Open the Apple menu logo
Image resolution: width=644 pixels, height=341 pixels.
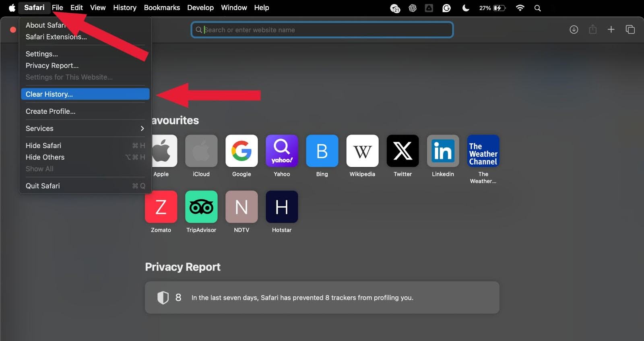click(12, 8)
